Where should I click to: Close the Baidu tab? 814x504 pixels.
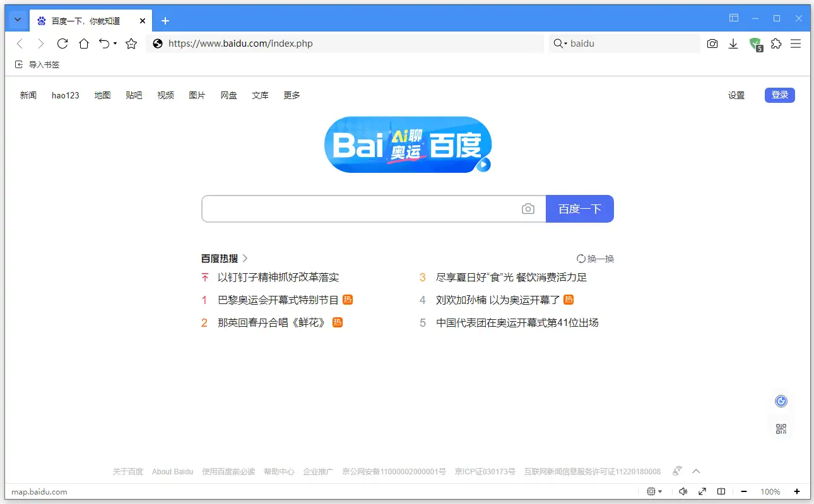pos(143,21)
